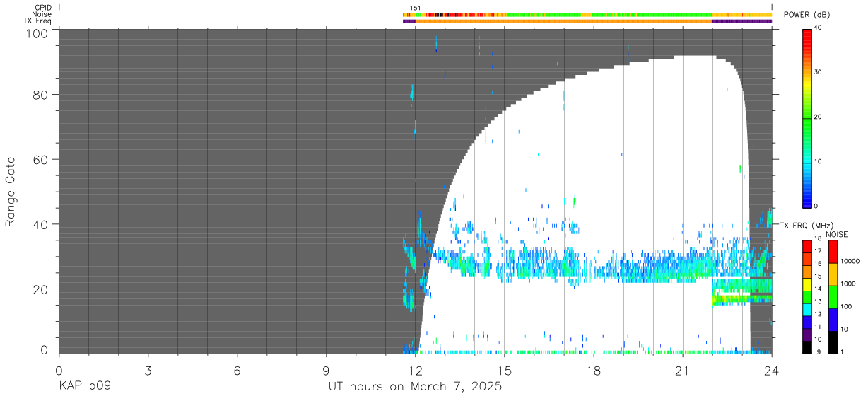The width and height of the screenshot is (868, 401).
Task: Click the noise legend label 1000
Action: 848,284
